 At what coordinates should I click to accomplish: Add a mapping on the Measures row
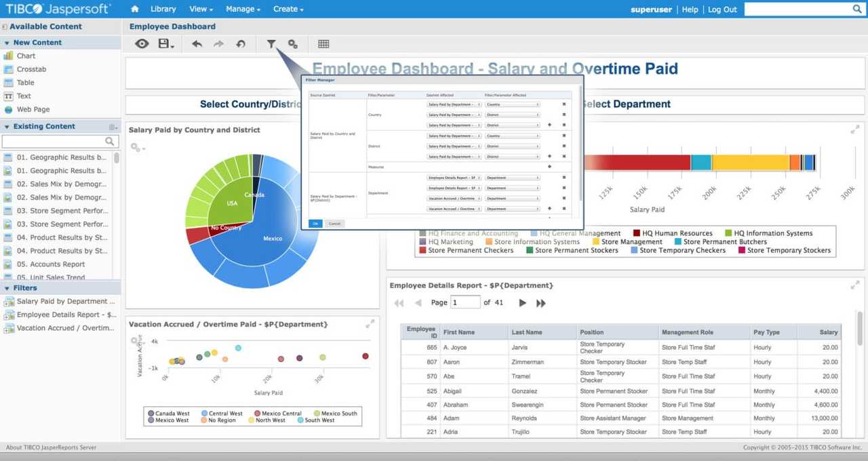coord(549,167)
